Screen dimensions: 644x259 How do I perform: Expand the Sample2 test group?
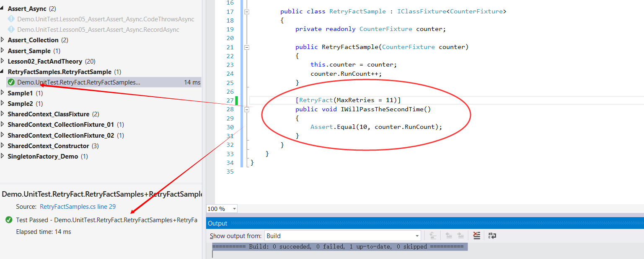coord(3,103)
